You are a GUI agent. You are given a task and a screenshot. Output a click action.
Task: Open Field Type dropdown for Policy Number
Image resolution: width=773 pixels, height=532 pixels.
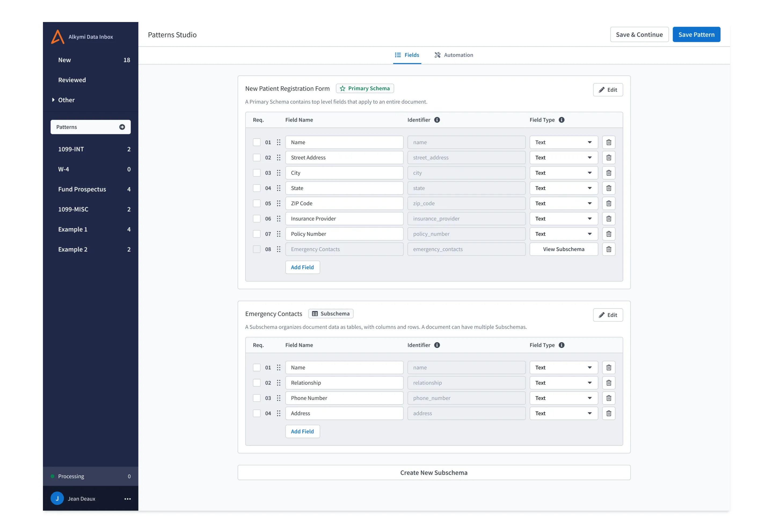(563, 234)
